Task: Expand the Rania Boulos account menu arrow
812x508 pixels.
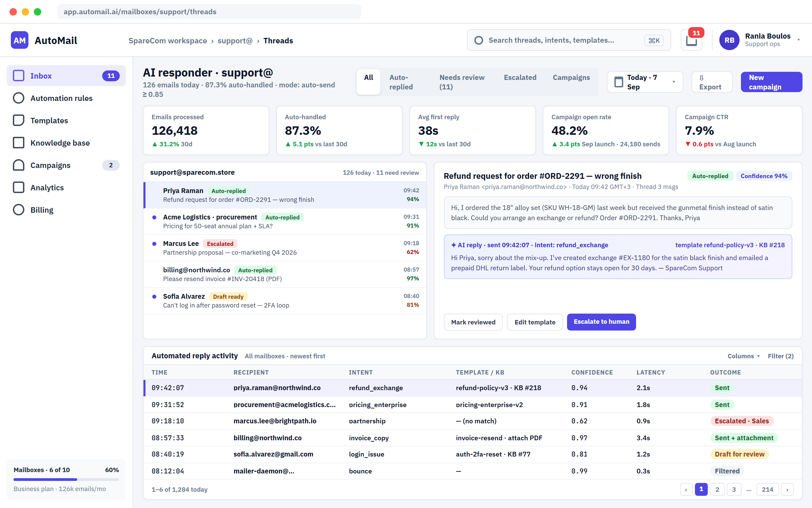Action: pos(798,40)
